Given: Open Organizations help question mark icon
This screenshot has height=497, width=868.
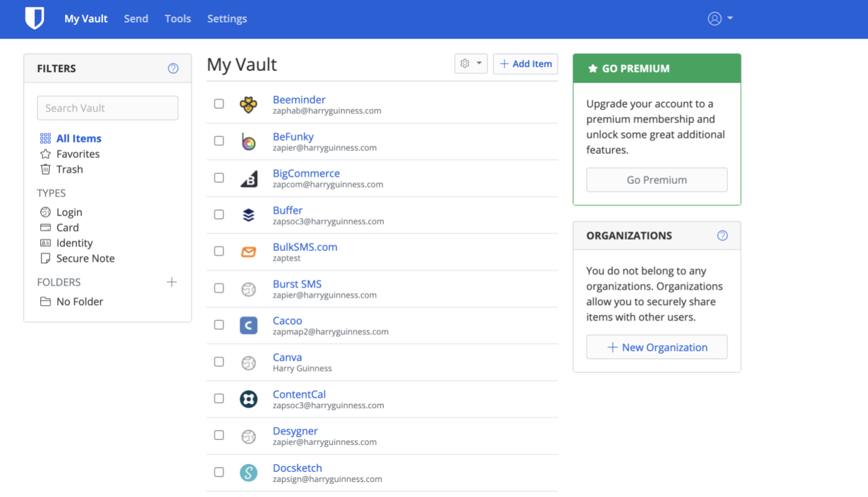Looking at the screenshot, I should click(x=722, y=235).
